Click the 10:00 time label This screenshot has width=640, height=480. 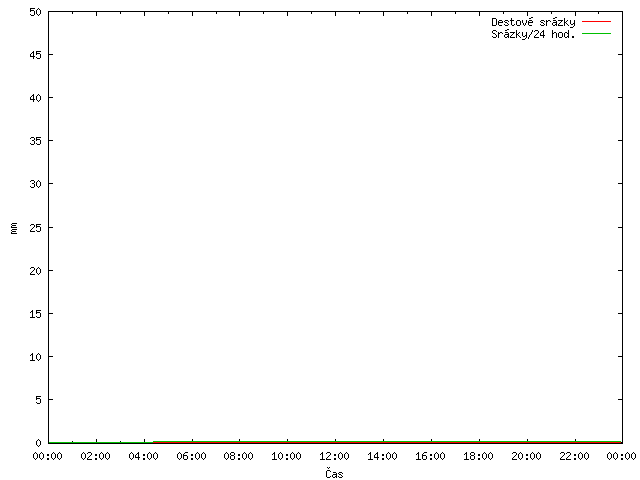[287, 456]
